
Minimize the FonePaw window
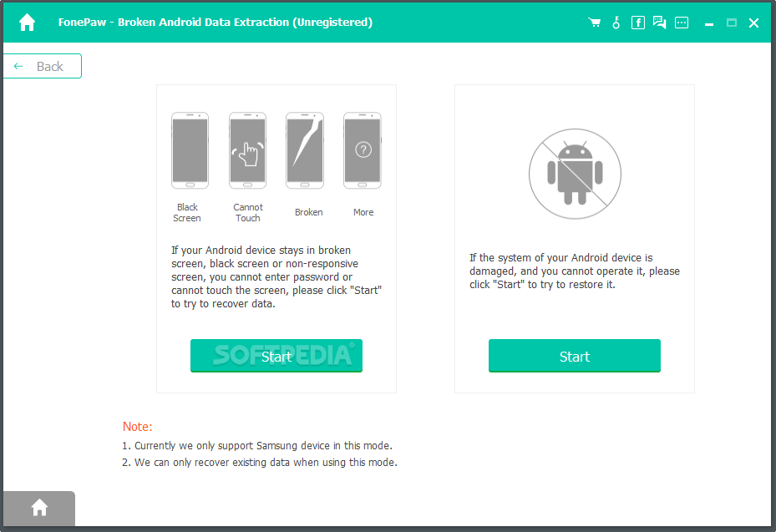point(709,23)
